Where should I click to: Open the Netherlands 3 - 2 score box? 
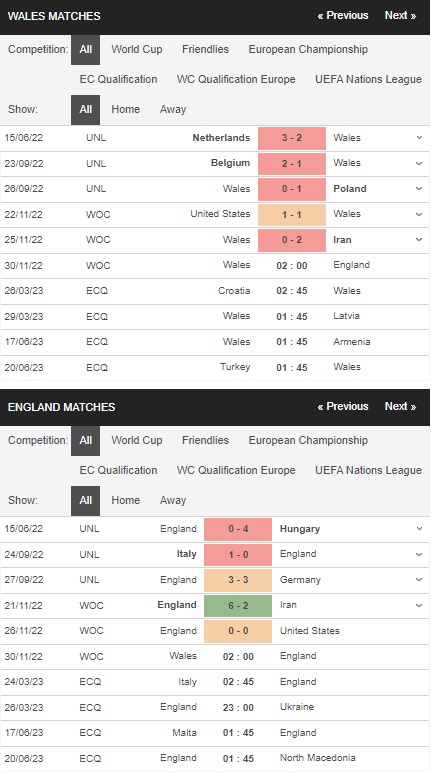tap(292, 138)
